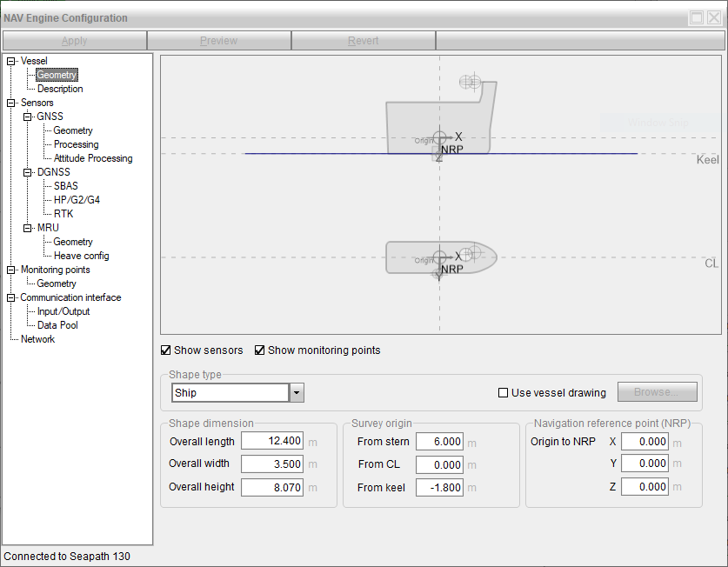Image resolution: width=728 pixels, height=567 pixels.
Task: Toggle the Show sensors checkbox
Action: coord(166,350)
